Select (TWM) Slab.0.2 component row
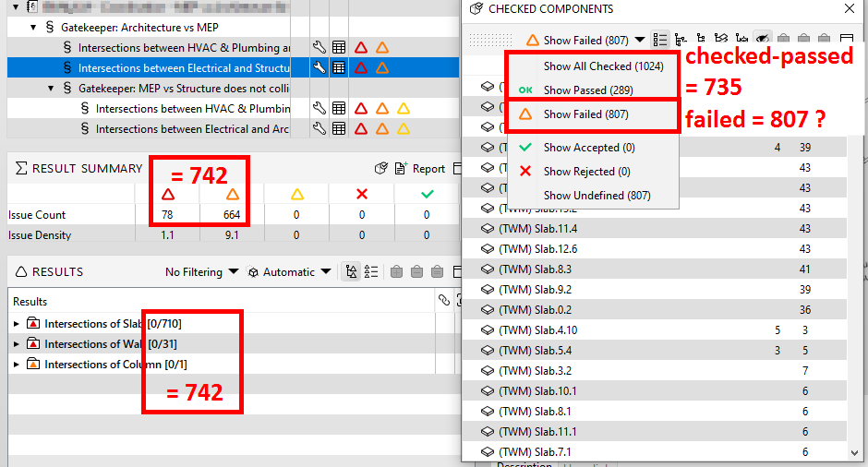 (655, 310)
